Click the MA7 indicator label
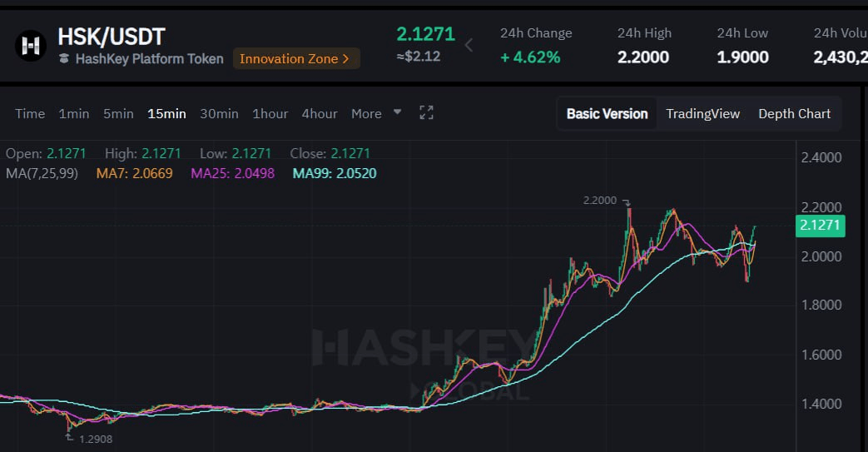The image size is (868, 452). click(134, 173)
